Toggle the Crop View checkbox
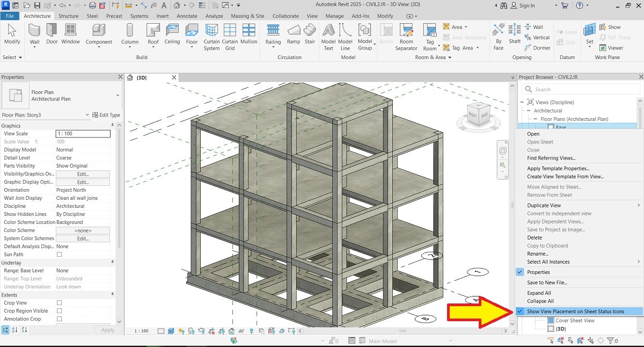Screen dimensions: 644x347 click(59, 303)
